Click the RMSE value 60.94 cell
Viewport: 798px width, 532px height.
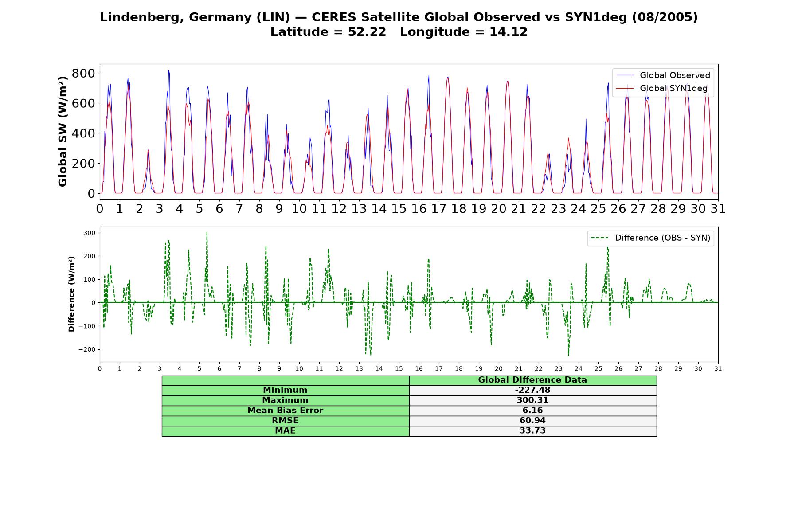532,421
